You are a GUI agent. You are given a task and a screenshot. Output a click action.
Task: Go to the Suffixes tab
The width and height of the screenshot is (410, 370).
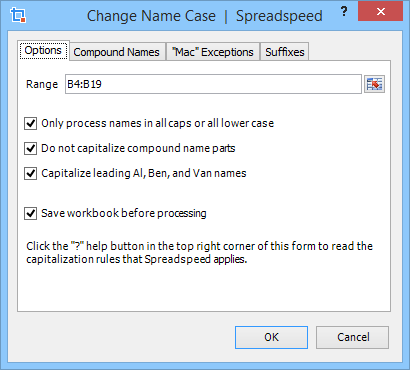pos(285,52)
